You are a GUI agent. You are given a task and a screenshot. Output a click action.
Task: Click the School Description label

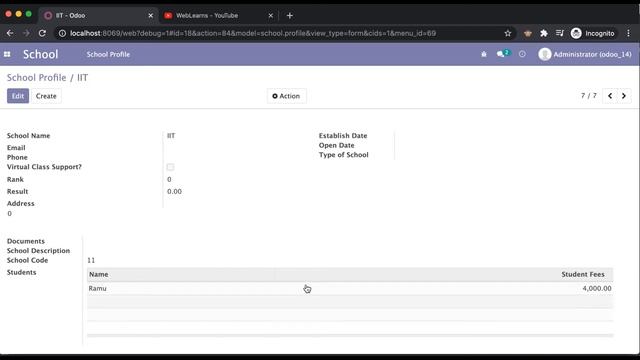pyautogui.click(x=38, y=251)
